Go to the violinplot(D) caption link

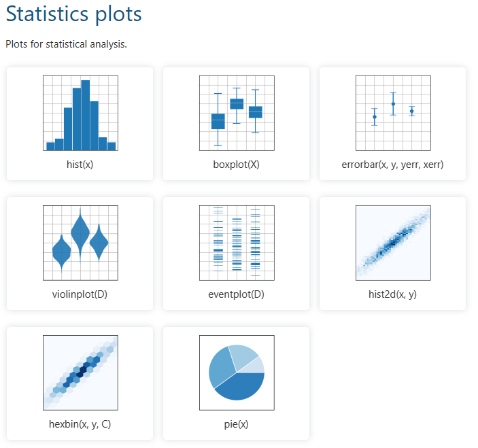tap(80, 294)
